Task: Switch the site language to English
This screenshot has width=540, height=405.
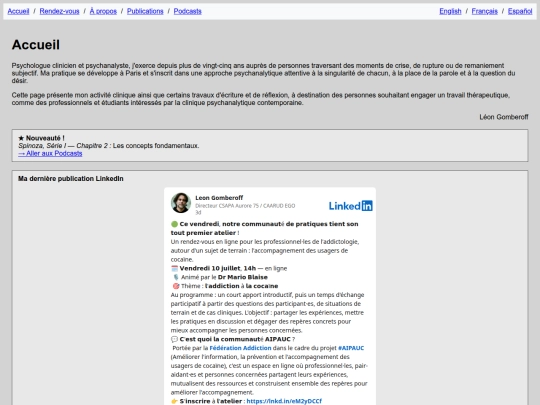Action: (450, 11)
